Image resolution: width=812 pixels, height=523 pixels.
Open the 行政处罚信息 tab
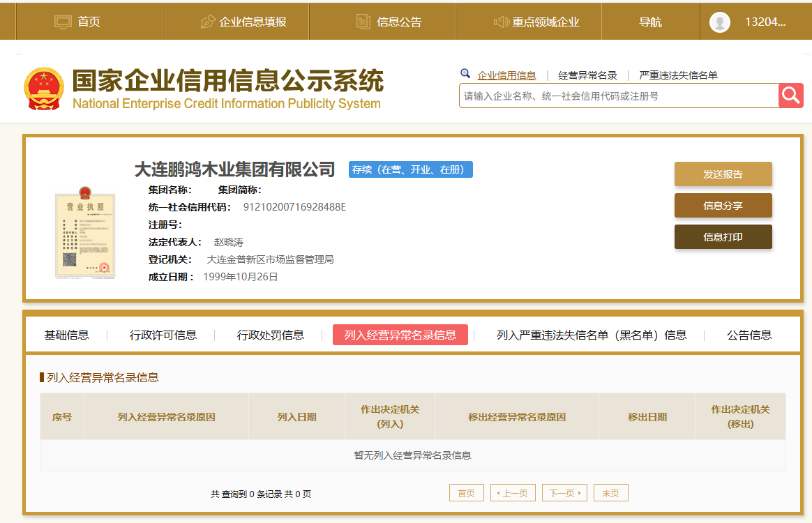point(271,335)
